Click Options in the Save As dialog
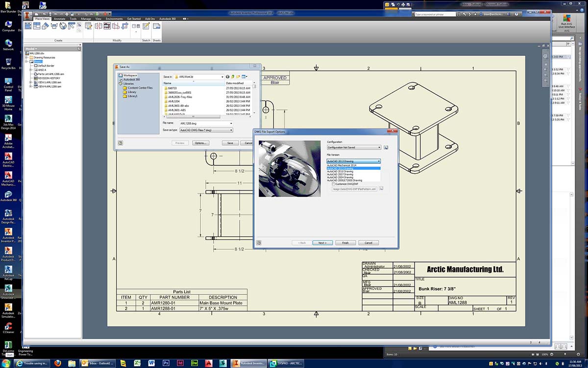The width and height of the screenshot is (588, 368). [x=200, y=143]
